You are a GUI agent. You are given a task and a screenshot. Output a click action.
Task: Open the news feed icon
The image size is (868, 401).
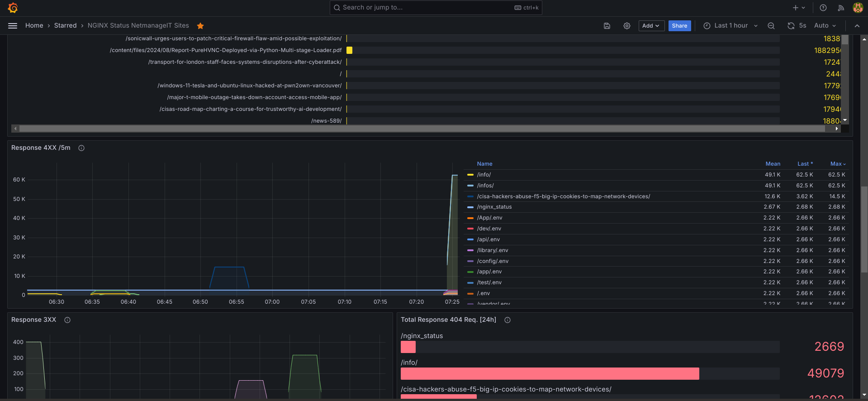[841, 8]
